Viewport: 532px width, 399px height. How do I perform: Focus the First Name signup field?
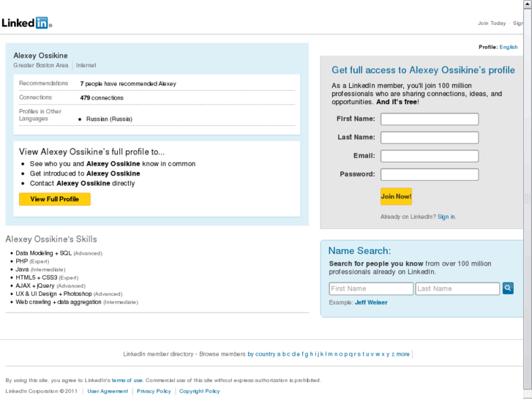click(x=430, y=119)
